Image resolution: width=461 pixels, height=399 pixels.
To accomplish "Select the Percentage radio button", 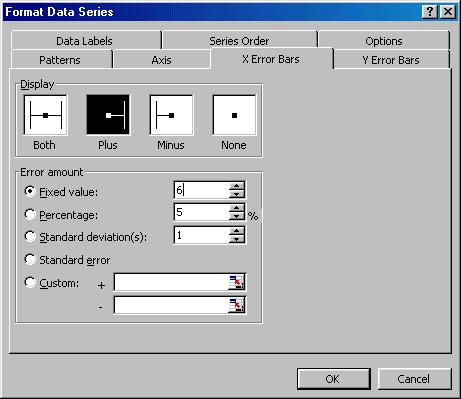I will pyautogui.click(x=30, y=214).
